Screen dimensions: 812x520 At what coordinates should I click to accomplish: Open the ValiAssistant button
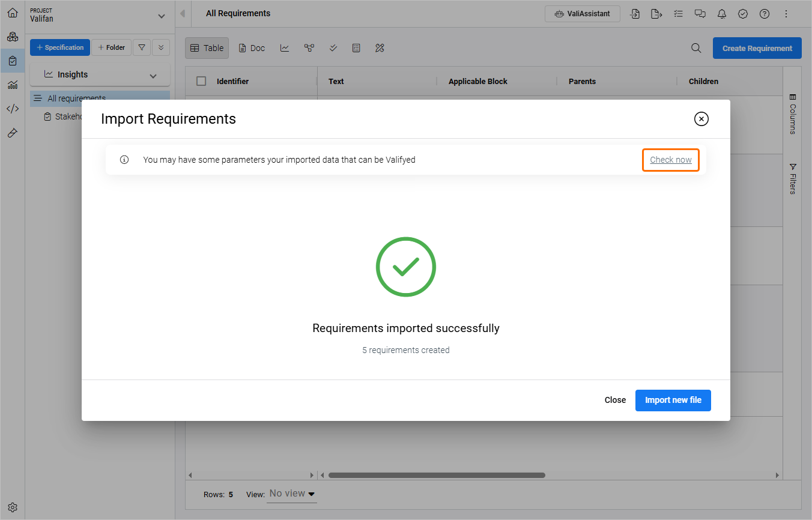tap(582, 14)
